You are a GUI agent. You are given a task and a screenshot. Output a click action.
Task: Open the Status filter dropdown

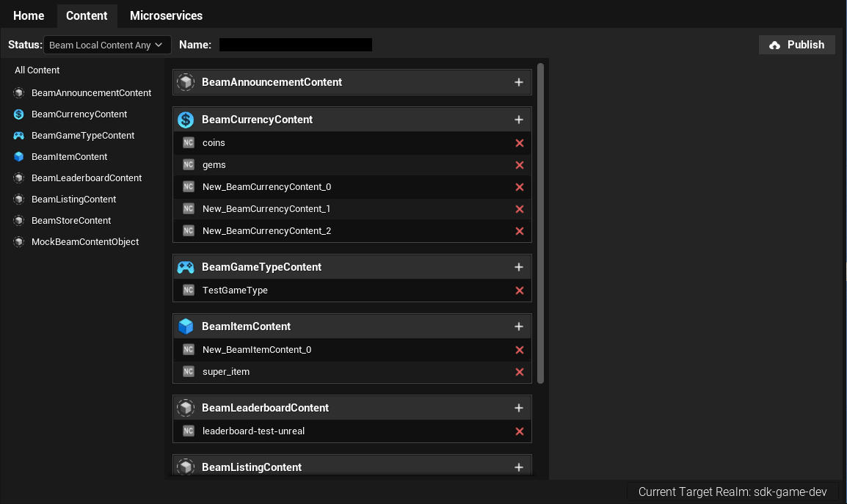(107, 45)
